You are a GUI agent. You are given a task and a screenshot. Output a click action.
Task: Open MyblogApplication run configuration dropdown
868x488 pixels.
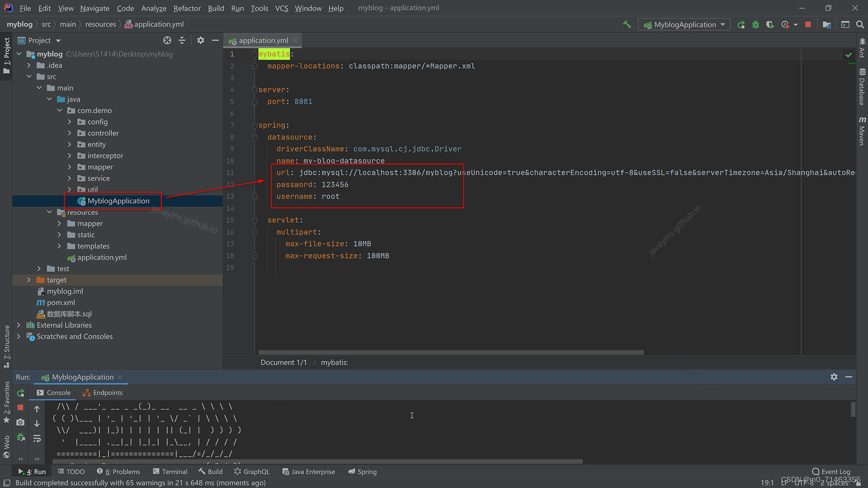[684, 24]
